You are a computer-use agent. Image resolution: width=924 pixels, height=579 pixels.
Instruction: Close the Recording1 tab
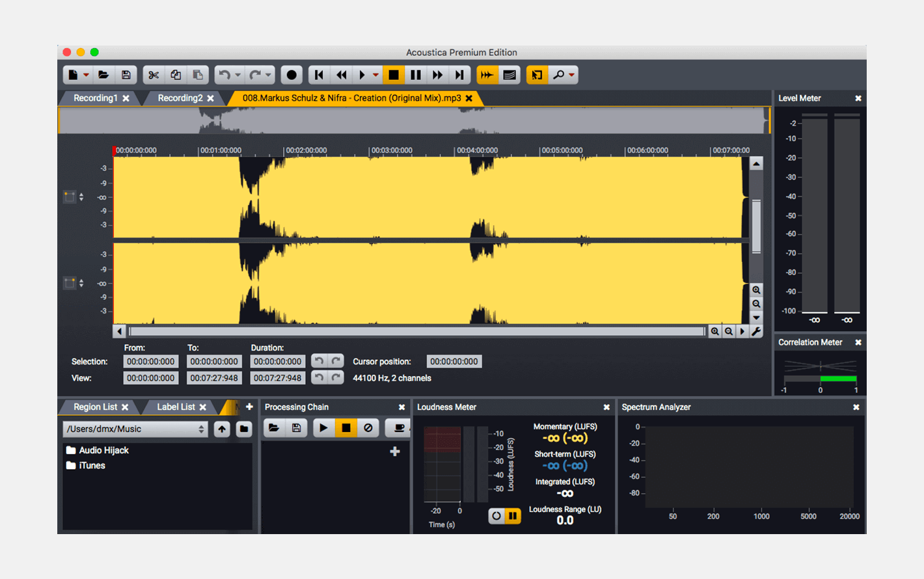(126, 98)
